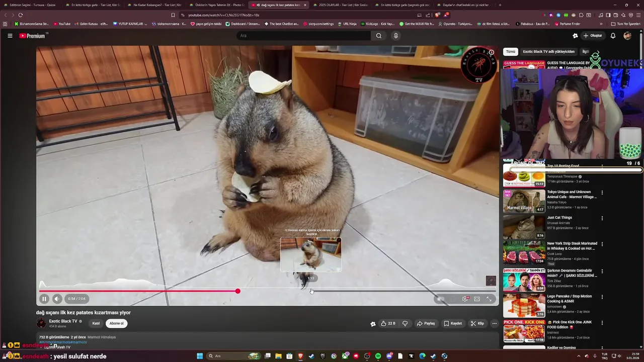This screenshot has width=644, height=362.
Task: Reload the page
Action: 21,15
